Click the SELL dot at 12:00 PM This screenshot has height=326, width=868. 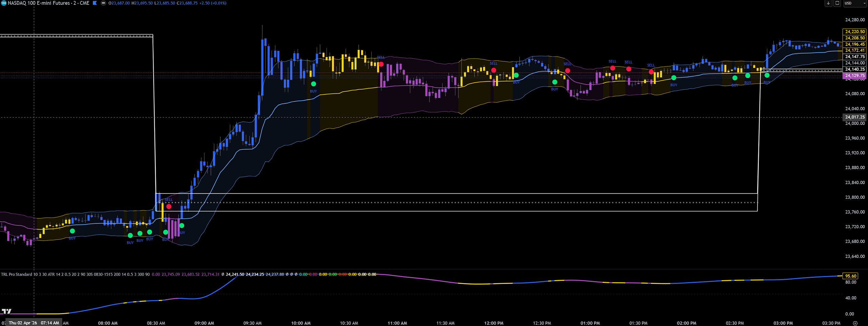(x=494, y=70)
